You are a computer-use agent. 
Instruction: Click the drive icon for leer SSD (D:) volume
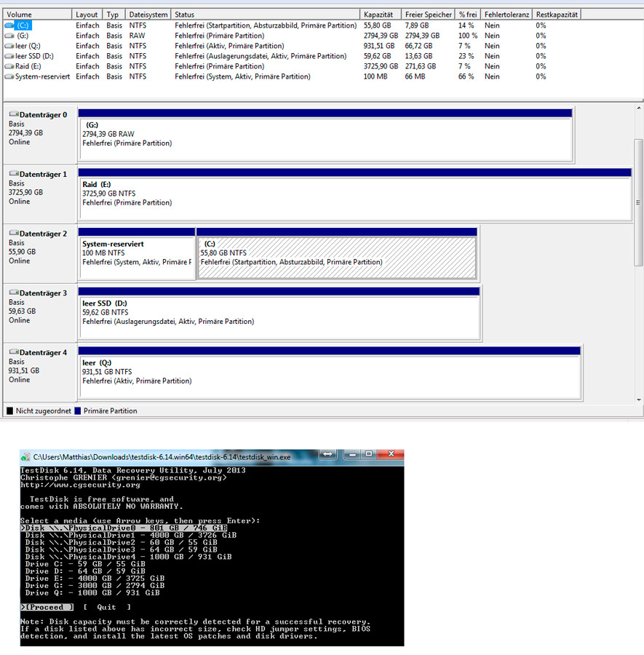click(9, 56)
